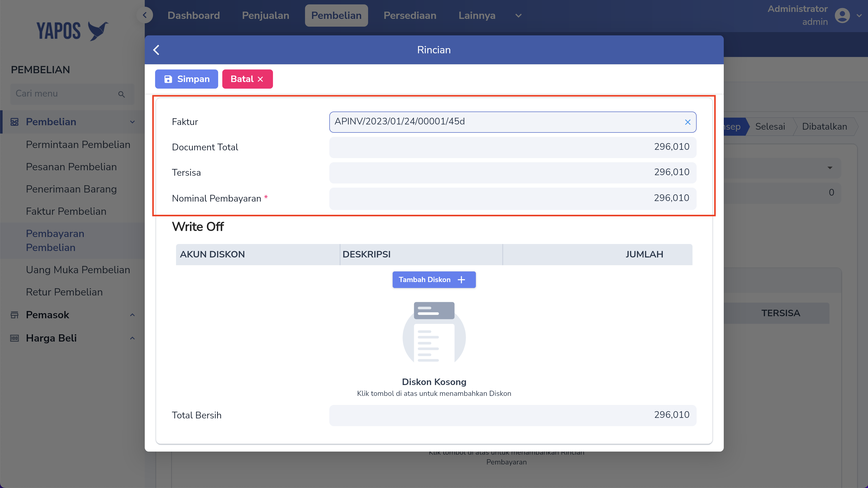Click the Write Off heading
Screen dimensions: 868x488
point(198,227)
